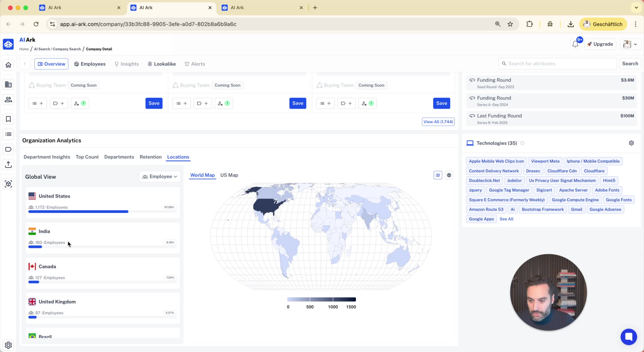Click the Search for attributes field
Screen dimensions: 644x352
pos(558,64)
